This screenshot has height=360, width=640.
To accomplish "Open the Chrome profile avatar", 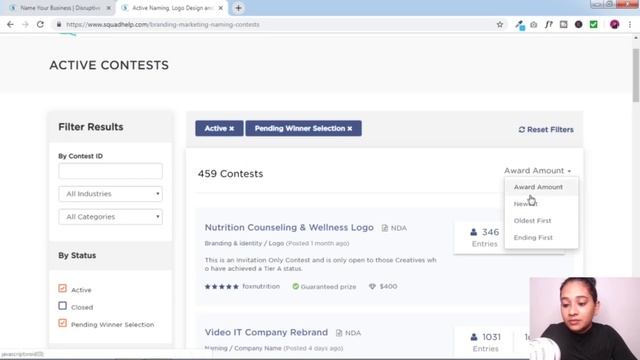I will [x=614, y=24].
